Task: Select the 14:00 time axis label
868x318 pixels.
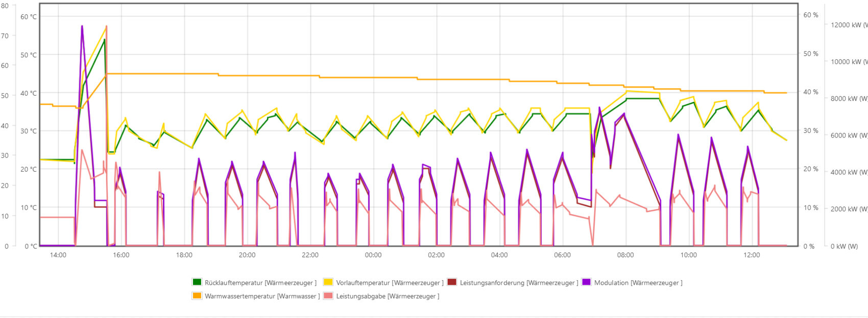Action: point(58,255)
